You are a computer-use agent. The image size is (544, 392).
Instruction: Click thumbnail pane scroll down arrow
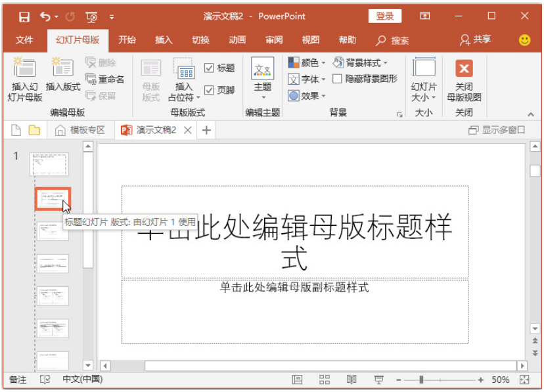pyautogui.click(x=88, y=365)
